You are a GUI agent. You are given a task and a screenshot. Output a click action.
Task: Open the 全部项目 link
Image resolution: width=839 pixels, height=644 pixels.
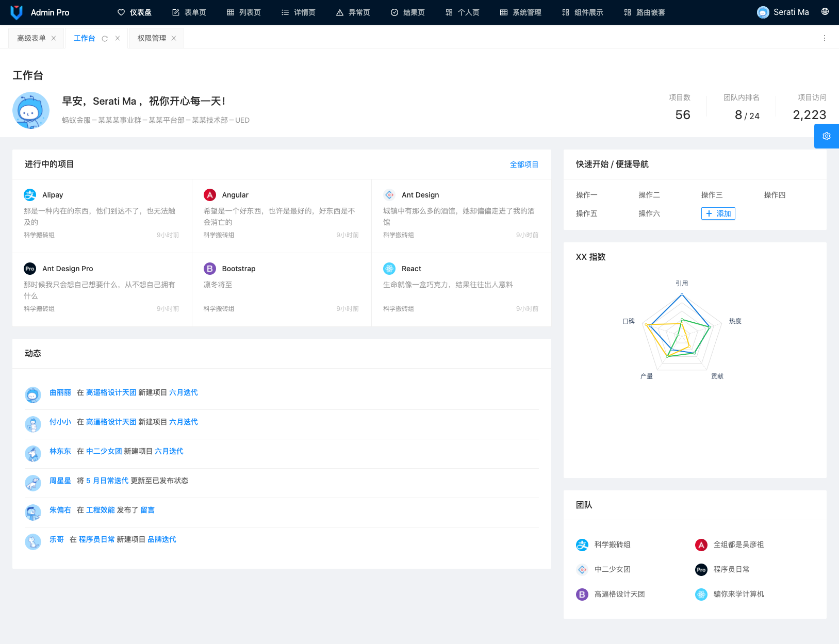click(x=524, y=164)
